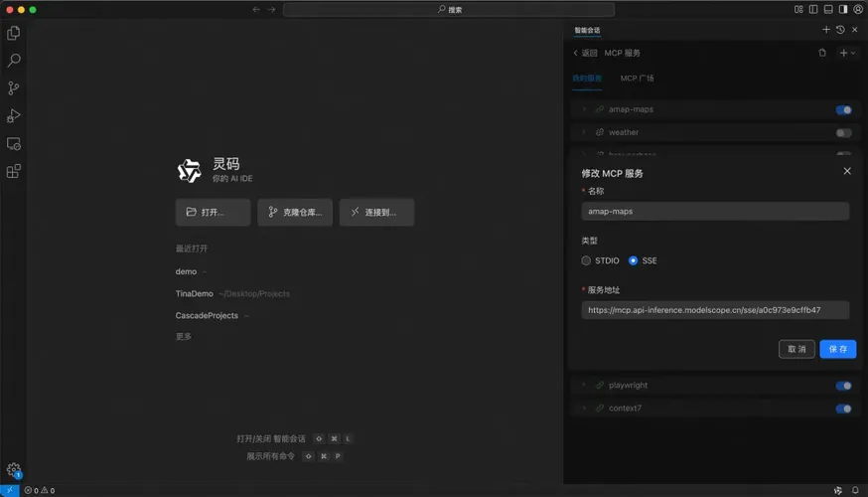Close the 智能会话 panel with the X icon
The height and width of the screenshot is (497, 868).
(855, 30)
